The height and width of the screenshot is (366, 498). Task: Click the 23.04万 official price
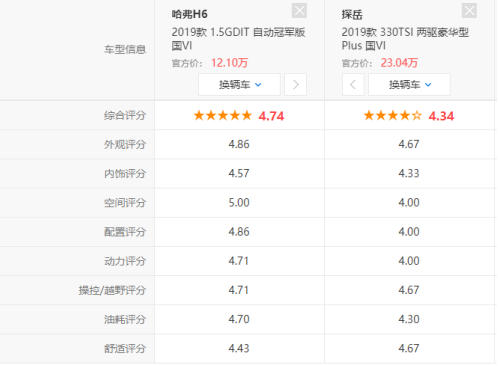click(399, 63)
